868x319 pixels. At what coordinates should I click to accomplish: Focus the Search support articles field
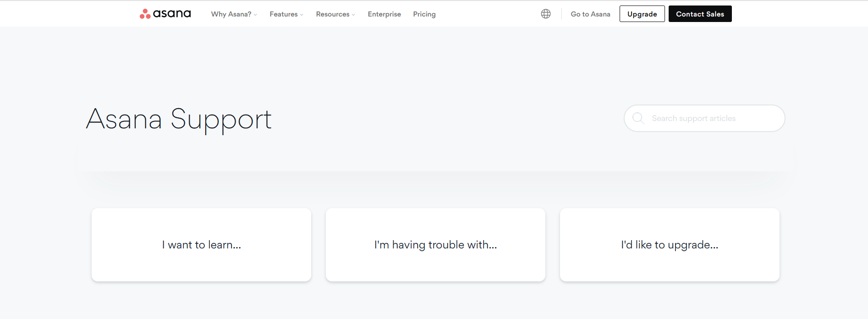tap(704, 118)
